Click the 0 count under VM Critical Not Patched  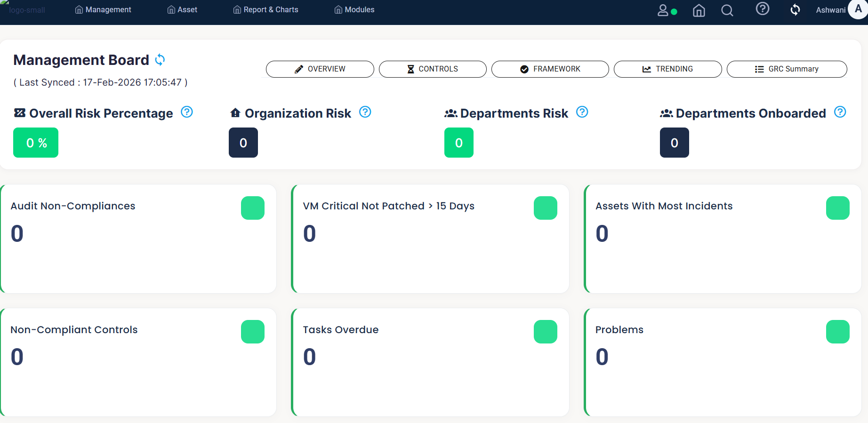pyautogui.click(x=309, y=233)
